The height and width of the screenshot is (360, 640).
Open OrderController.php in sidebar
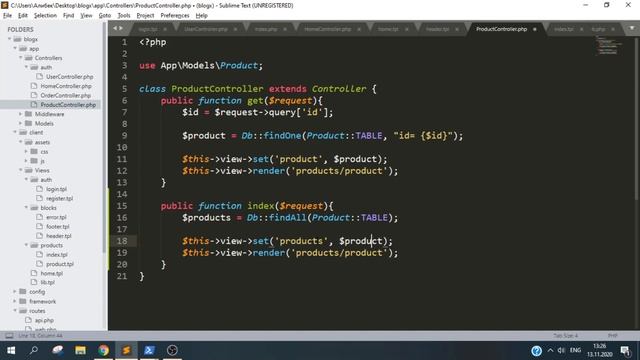[x=65, y=96]
